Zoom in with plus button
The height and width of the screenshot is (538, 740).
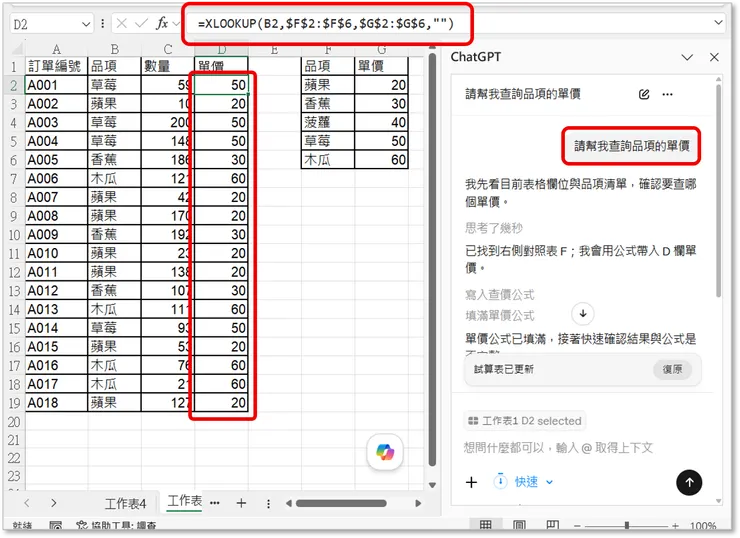click(675, 526)
